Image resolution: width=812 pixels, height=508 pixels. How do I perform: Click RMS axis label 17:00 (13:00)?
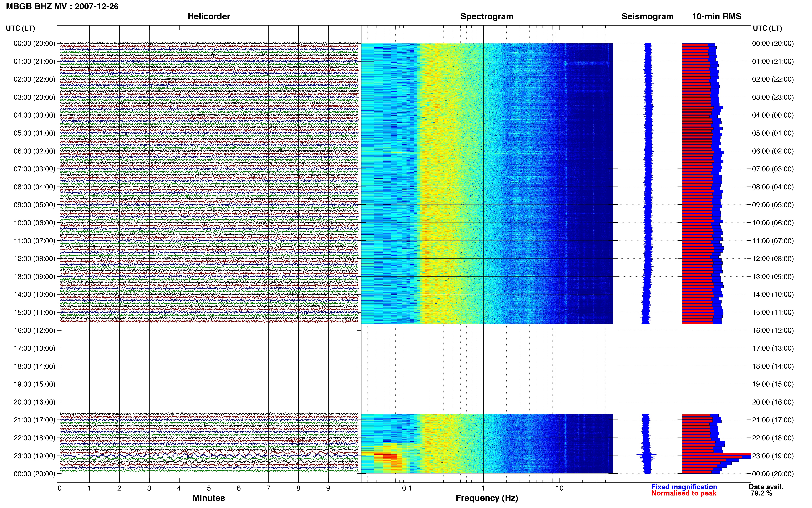coord(773,348)
